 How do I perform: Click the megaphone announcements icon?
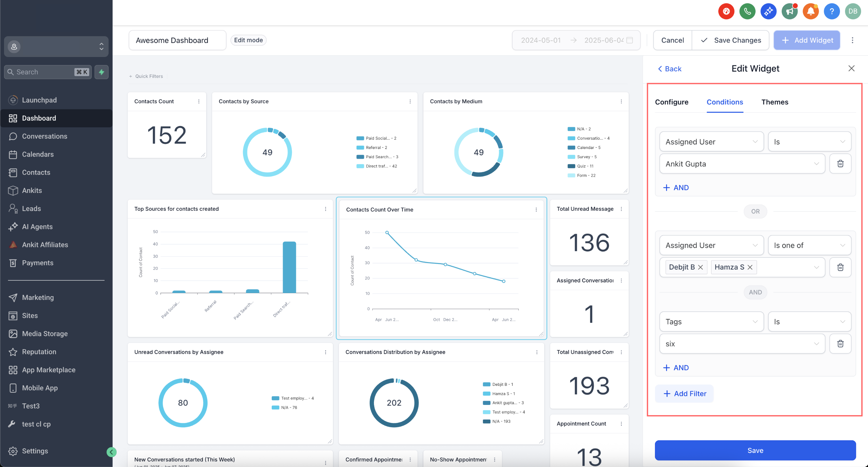tap(789, 11)
